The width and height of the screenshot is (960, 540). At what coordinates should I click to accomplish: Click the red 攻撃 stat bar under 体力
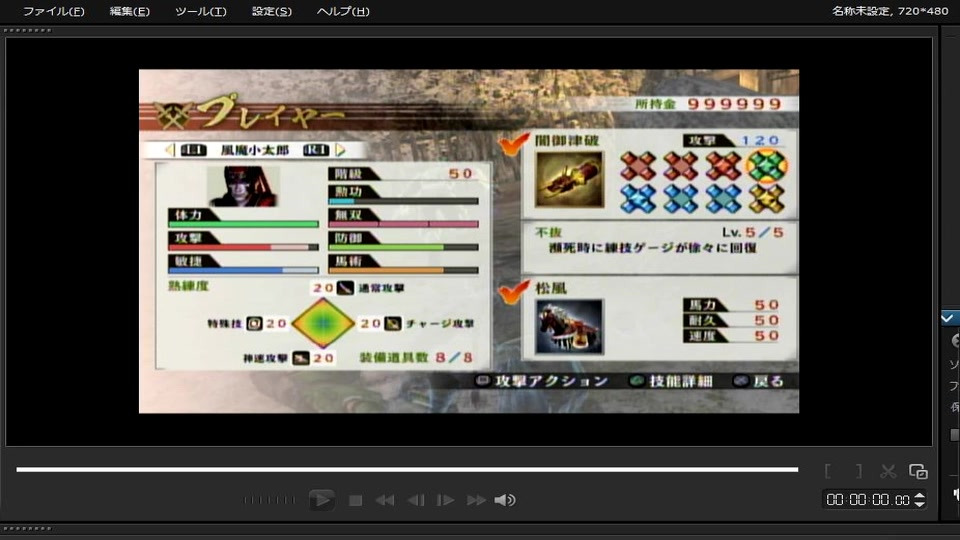click(244, 247)
